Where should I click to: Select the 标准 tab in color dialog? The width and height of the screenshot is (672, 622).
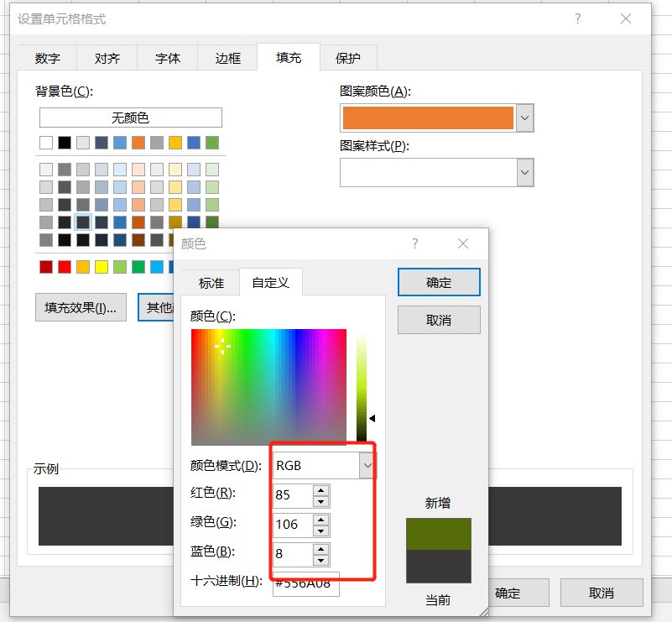point(211,283)
